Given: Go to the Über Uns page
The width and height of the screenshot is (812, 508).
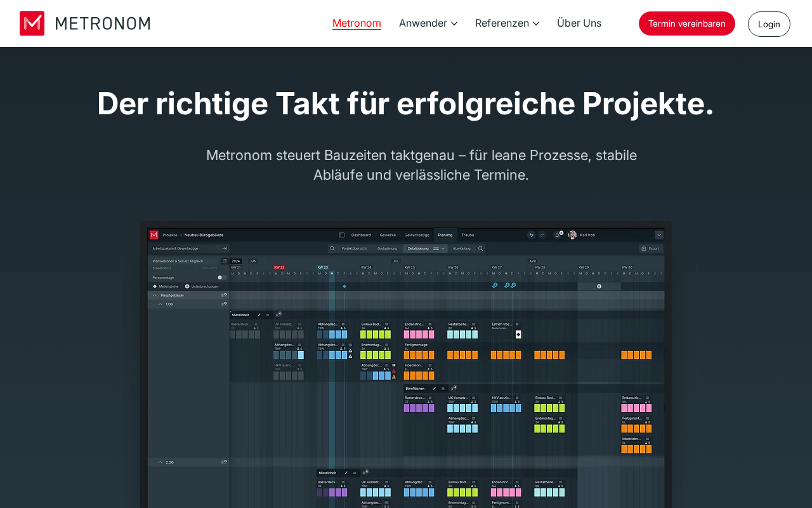Looking at the screenshot, I should coord(579,23).
